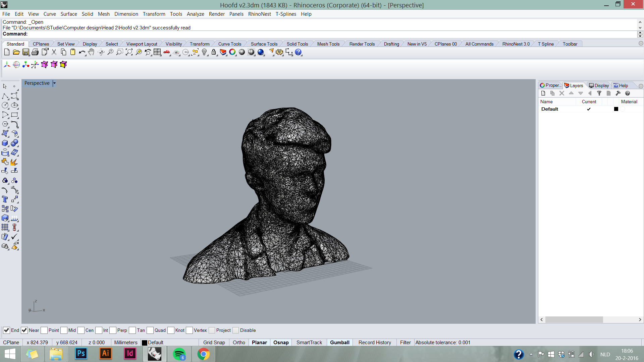The width and height of the screenshot is (644, 362).
Task: Click the red car Set View icon
Action: [x=166, y=52]
